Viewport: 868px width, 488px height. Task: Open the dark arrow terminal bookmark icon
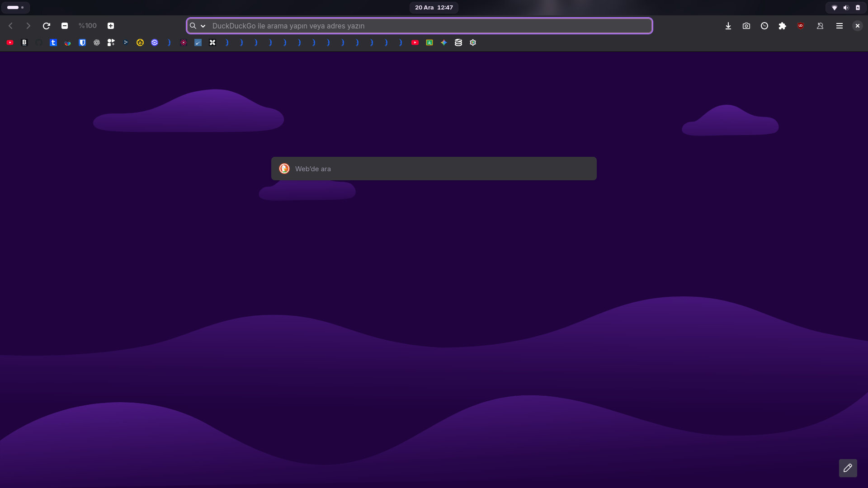(126, 42)
